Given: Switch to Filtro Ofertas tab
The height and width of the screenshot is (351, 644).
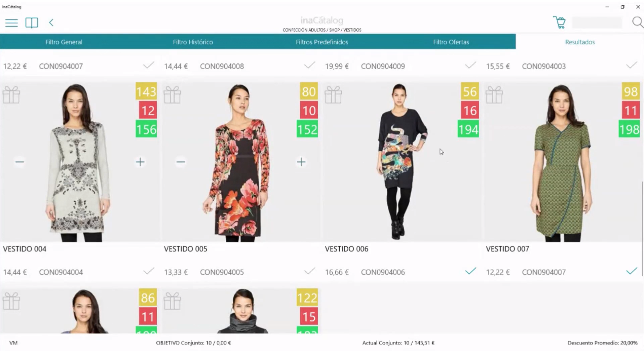Looking at the screenshot, I should click(451, 42).
